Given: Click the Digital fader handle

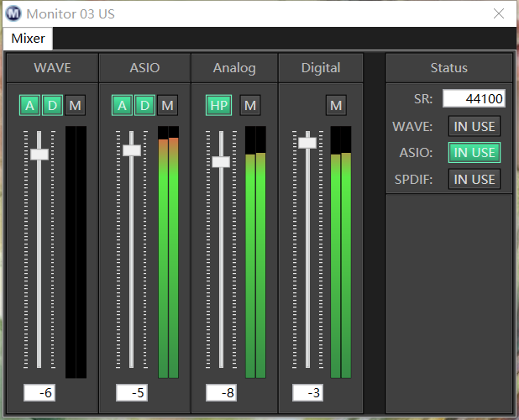Looking at the screenshot, I should pos(307,142).
